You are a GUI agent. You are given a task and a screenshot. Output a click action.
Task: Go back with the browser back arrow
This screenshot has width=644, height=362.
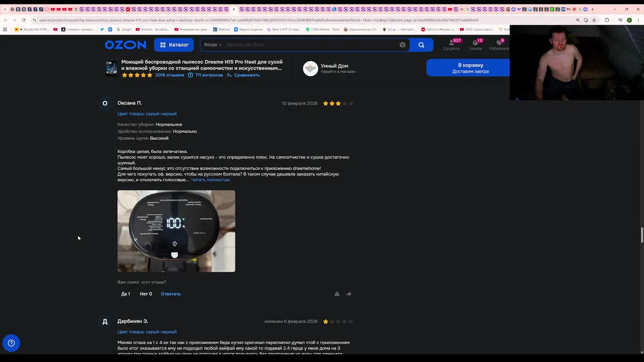5,20
